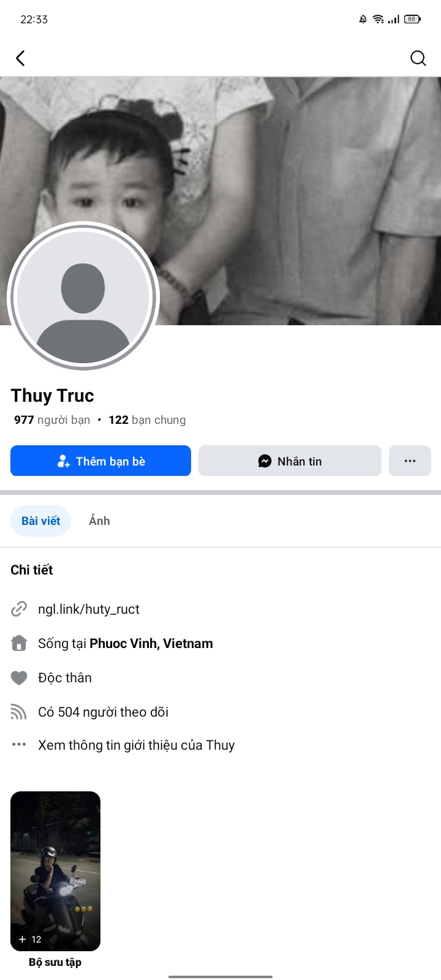Tap the add-person icon in Thêm bạn bè

click(x=63, y=461)
